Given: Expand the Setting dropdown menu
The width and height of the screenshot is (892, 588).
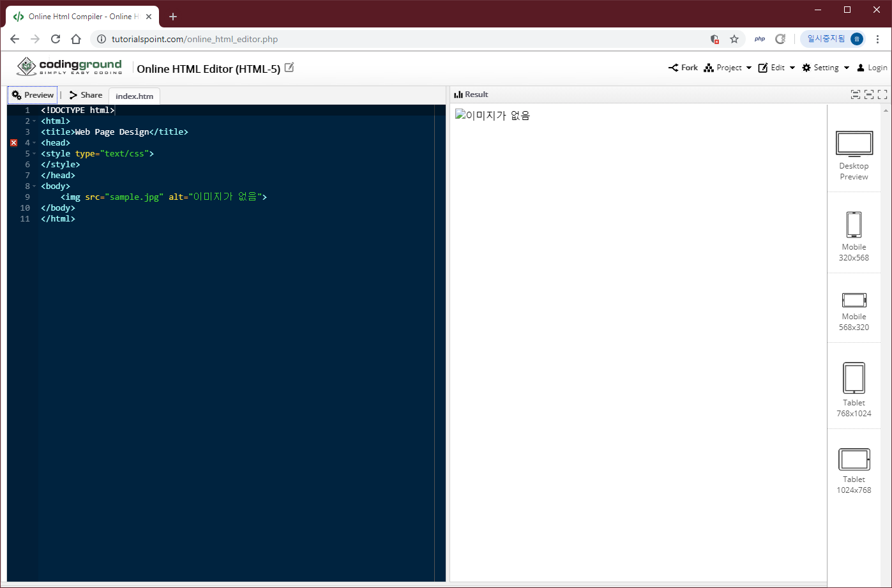Looking at the screenshot, I should (826, 68).
